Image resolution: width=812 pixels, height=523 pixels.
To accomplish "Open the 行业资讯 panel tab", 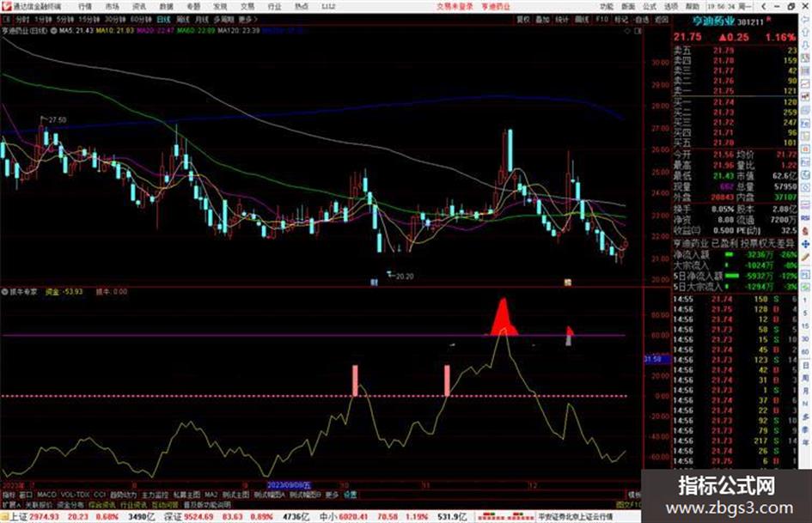I will pos(133,504).
